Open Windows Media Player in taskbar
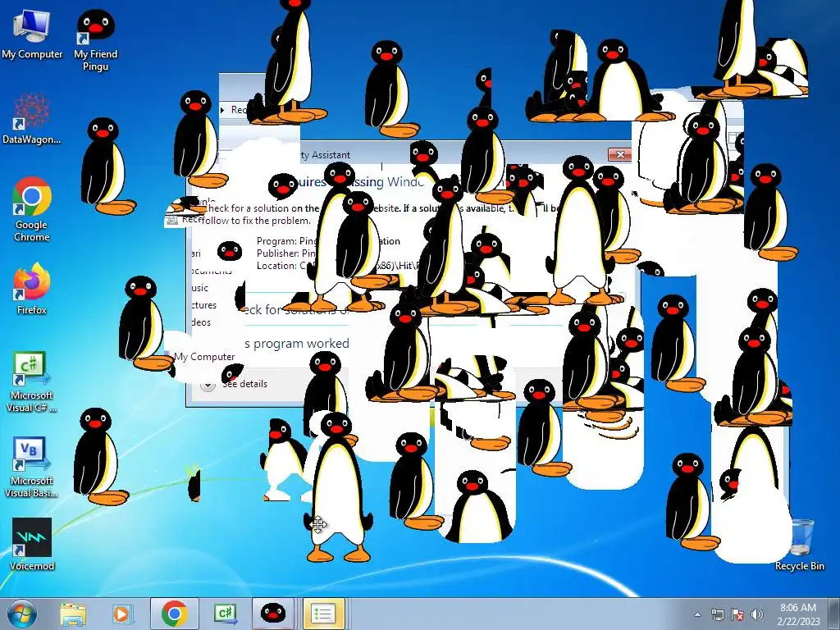Viewport: 840px width, 630px height. click(122, 614)
